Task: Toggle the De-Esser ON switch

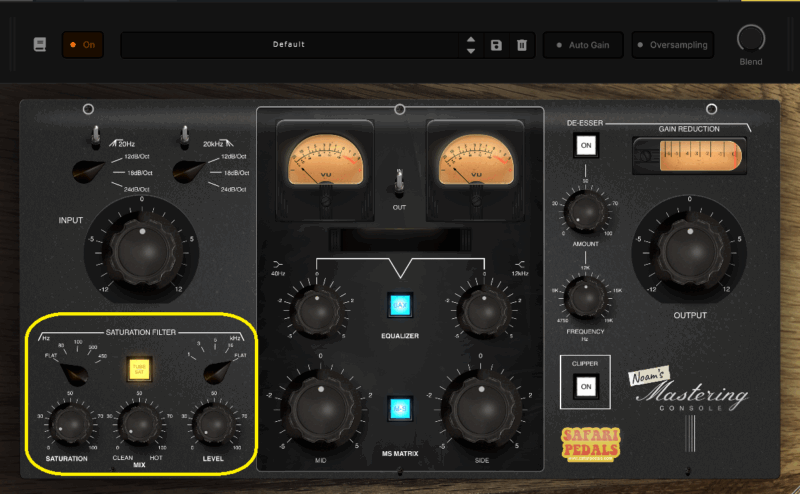Action: click(584, 146)
